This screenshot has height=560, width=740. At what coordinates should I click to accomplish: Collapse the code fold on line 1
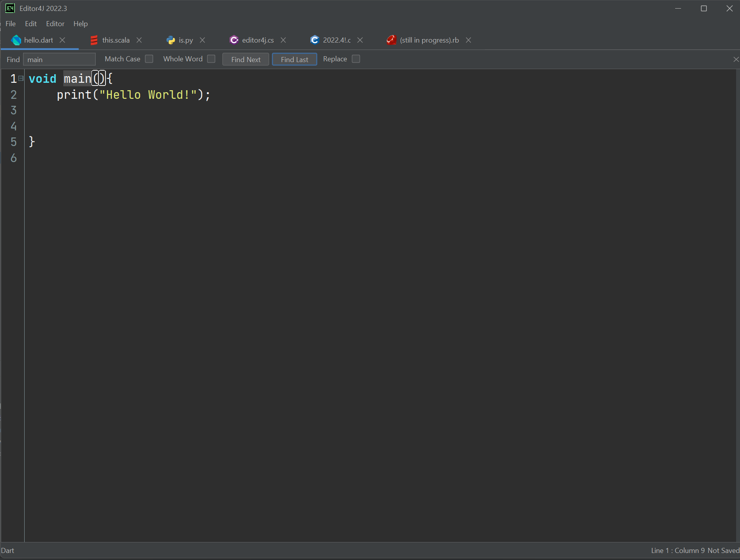tap(21, 78)
